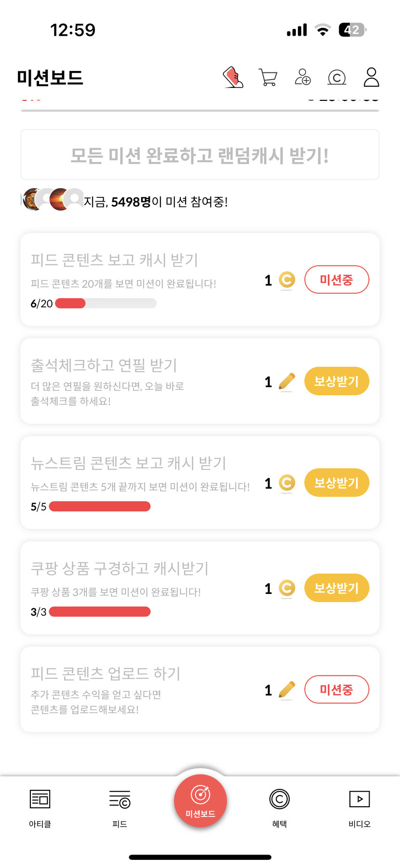Claim 보상받기 for 뉴스트림 콘텐츠 mission
The height and width of the screenshot is (868, 400).
coord(336,483)
